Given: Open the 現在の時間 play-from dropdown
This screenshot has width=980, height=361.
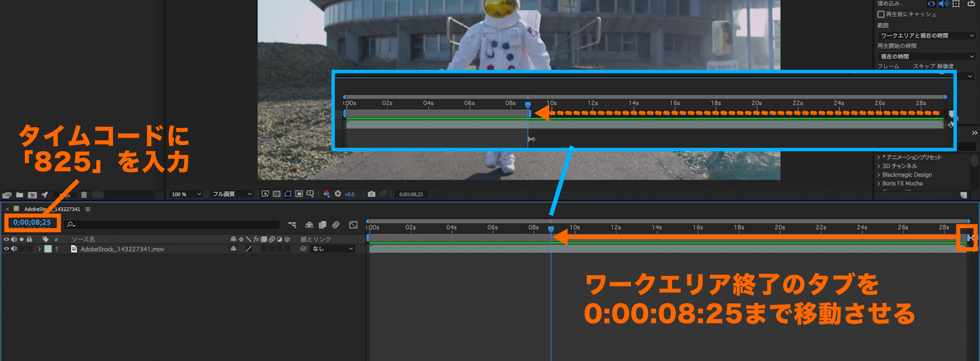Looking at the screenshot, I should pyautogui.click(x=927, y=56).
